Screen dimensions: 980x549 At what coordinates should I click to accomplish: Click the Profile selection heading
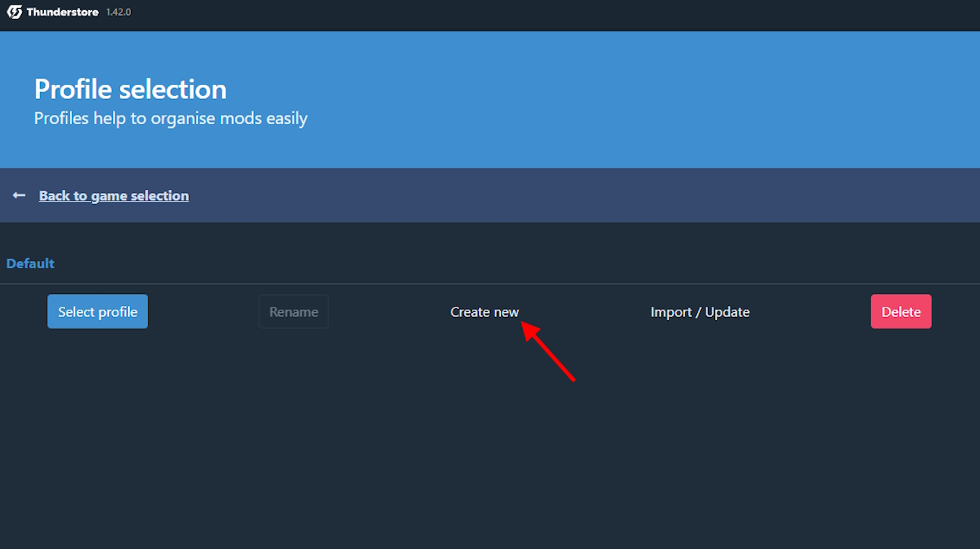pyautogui.click(x=130, y=89)
